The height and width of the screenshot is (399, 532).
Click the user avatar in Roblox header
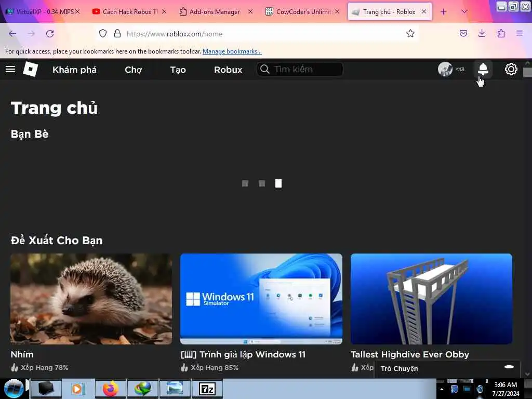(445, 69)
